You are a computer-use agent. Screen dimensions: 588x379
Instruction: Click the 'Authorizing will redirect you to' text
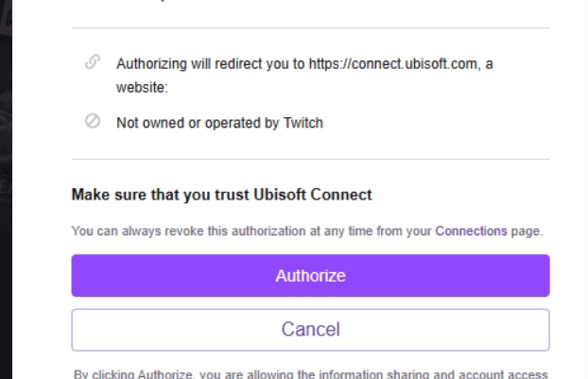211,64
